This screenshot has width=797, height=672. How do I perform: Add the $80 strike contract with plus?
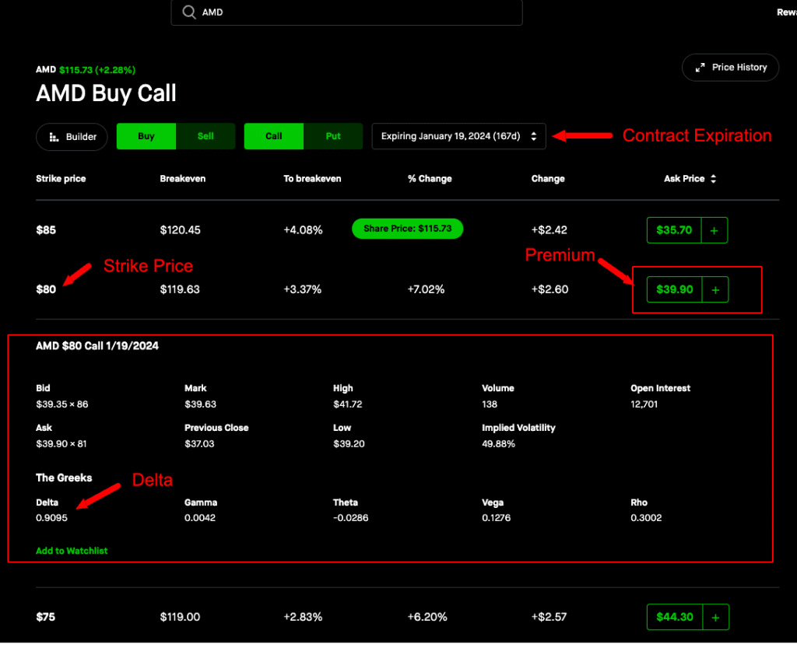tap(715, 289)
